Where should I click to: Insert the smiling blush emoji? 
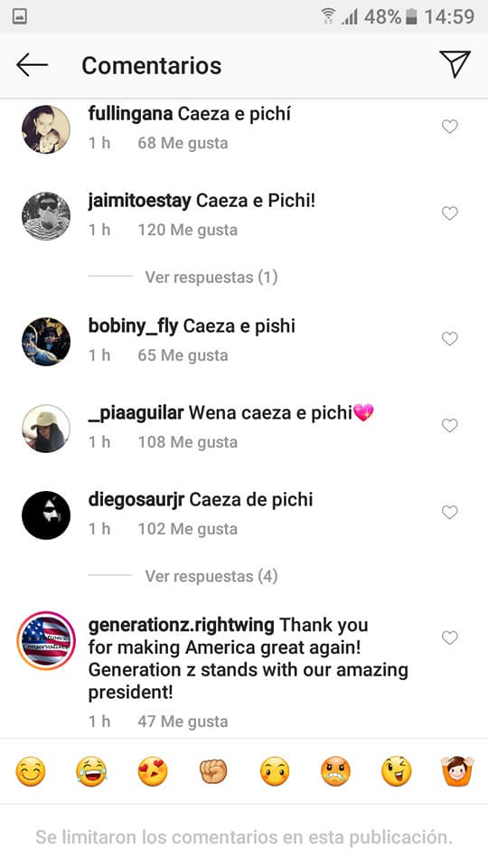tap(31, 771)
